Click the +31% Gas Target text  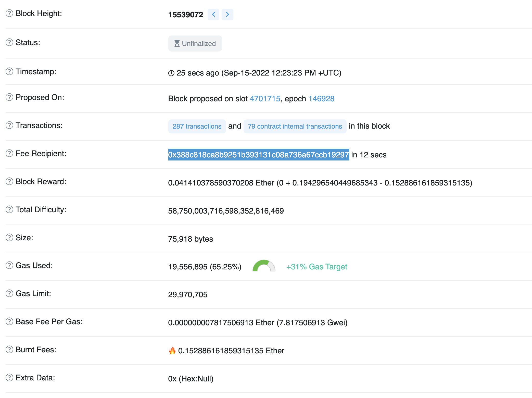[x=317, y=267]
